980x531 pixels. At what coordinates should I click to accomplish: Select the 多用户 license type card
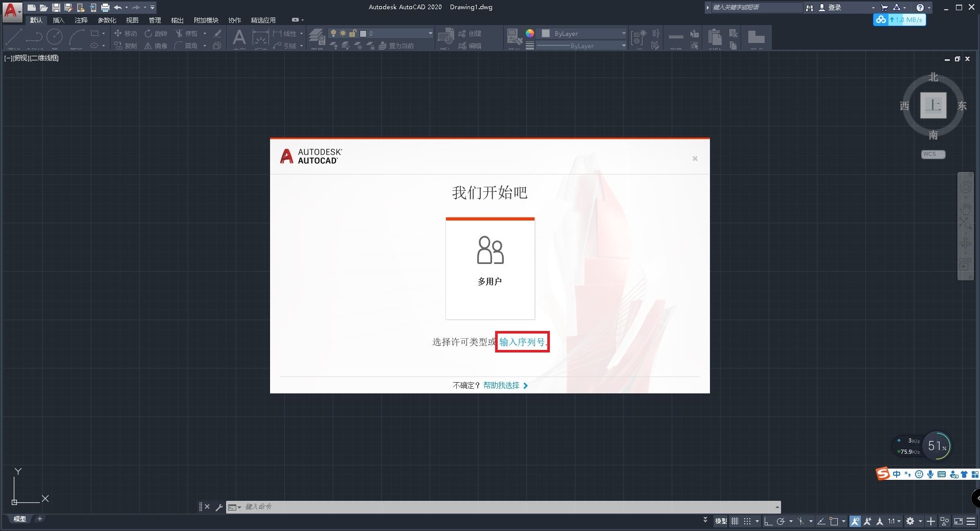(x=490, y=269)
